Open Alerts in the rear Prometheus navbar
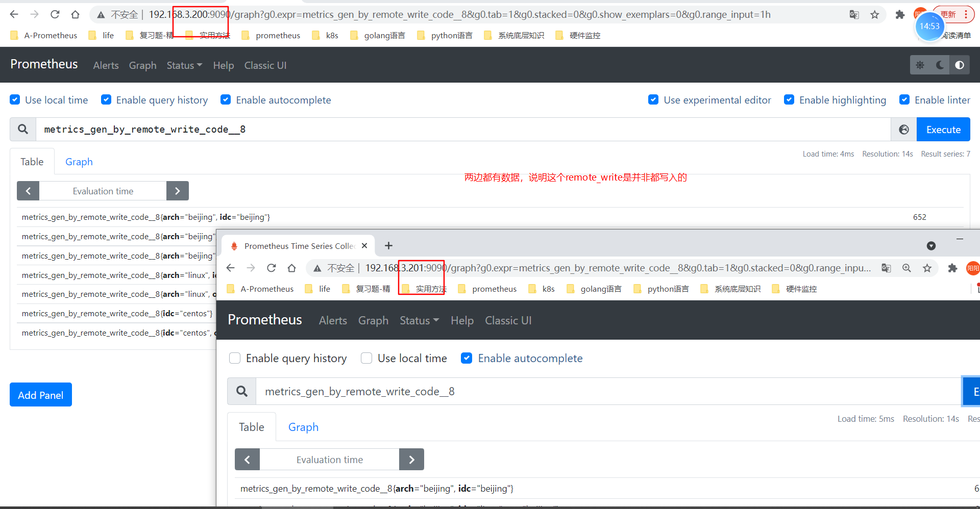Image resolution: width=980 pixels, height=509 pixels. pos(106,65)
